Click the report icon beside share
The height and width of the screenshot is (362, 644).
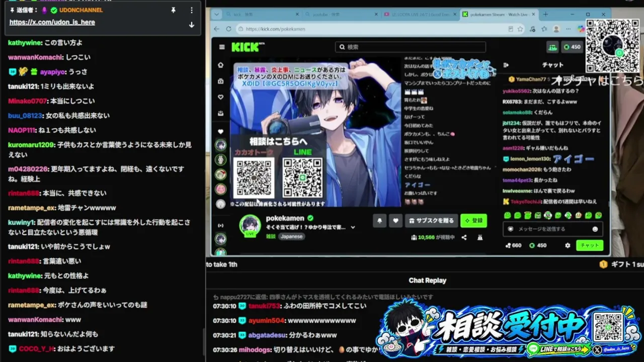(x=480, y=237)
